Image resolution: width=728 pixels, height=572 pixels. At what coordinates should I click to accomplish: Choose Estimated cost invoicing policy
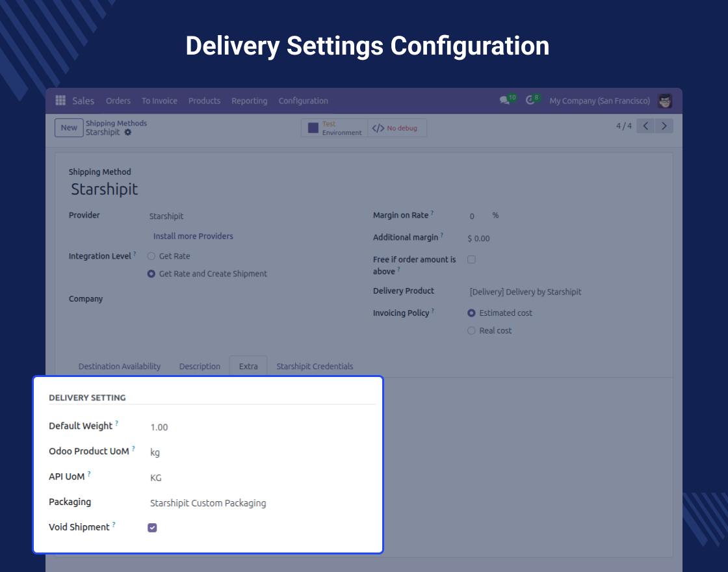tap(471, 313)
